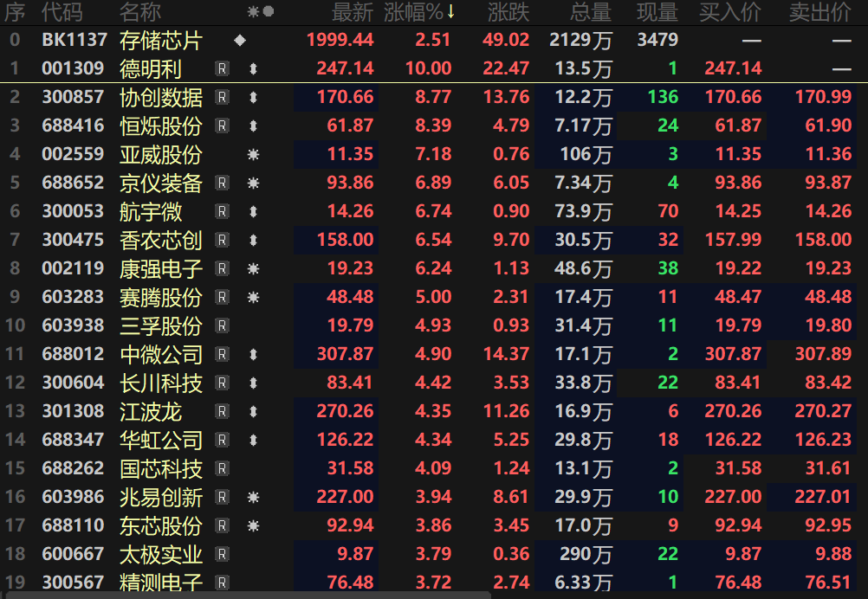The image size is (868, 599).
Task: Click the up-down marker icon for 协创数据
Action: click(253, 98)
